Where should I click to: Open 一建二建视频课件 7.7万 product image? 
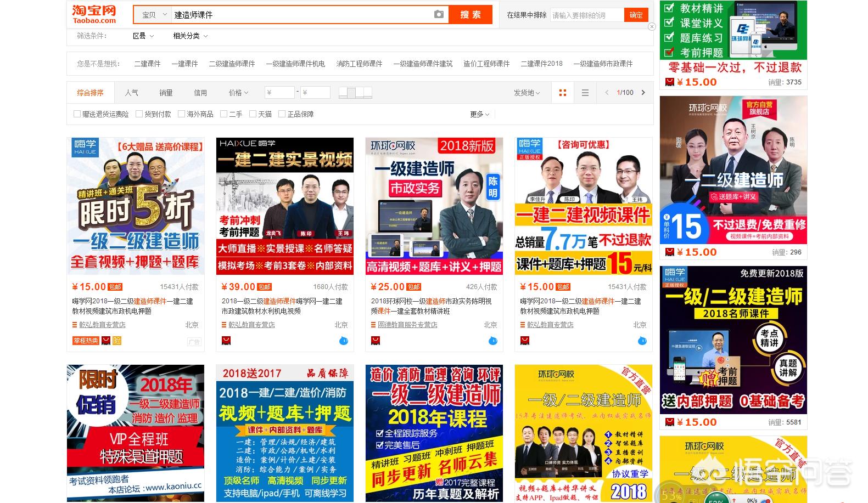click(x=584, y=206)
